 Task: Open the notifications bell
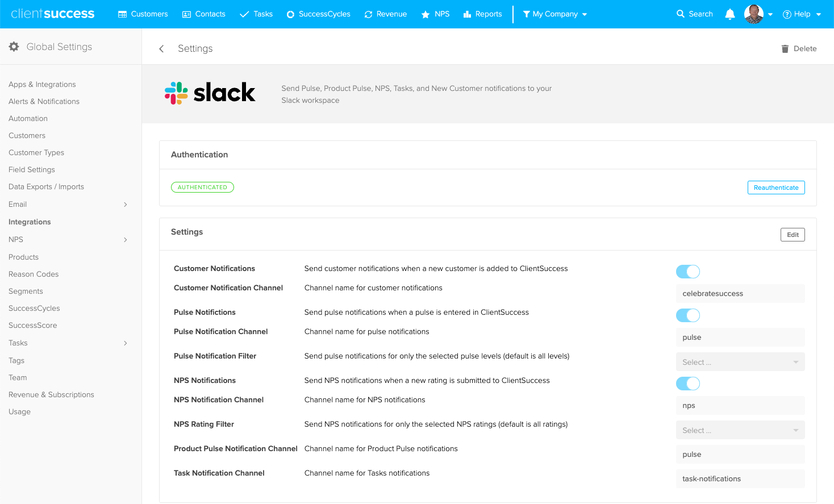point(730,14)
